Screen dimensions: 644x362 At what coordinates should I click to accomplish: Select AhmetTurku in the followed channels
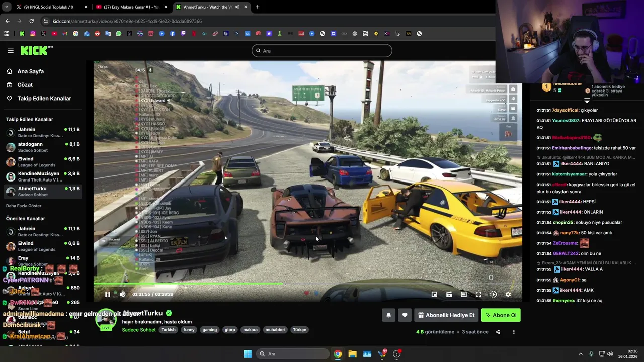(x=42, y=191)
